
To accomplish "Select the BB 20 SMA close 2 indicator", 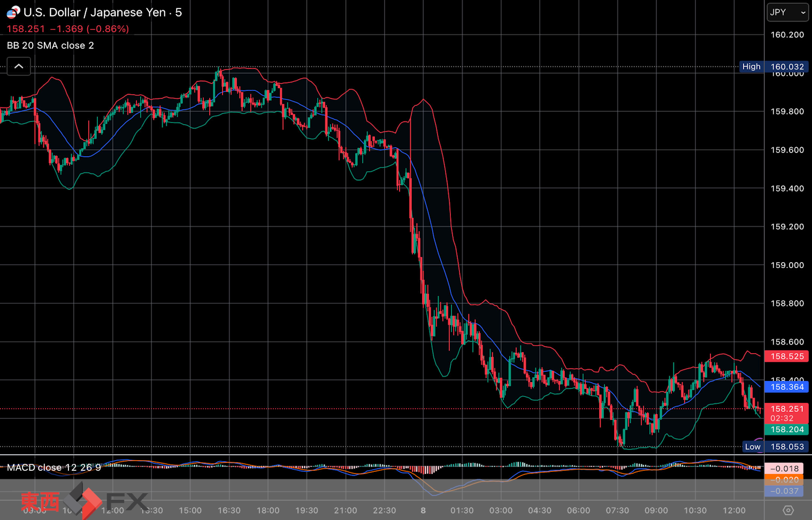I will pyautogui.click(x=50, y=45).
